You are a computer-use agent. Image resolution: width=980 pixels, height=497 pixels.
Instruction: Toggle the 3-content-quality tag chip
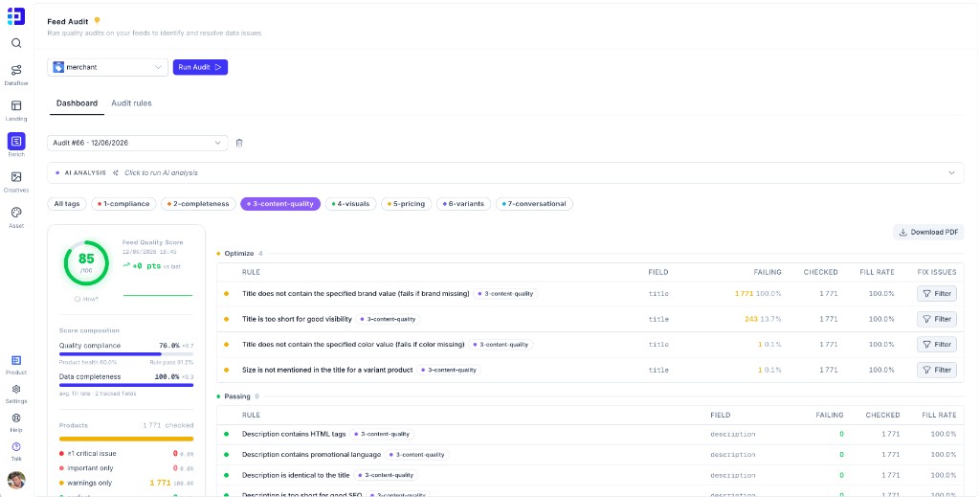(280, 204)
